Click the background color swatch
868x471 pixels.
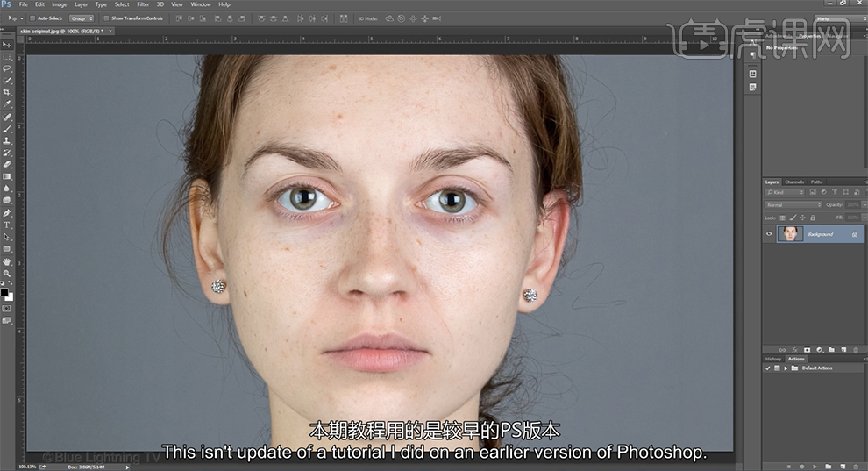tap(10, 297)
